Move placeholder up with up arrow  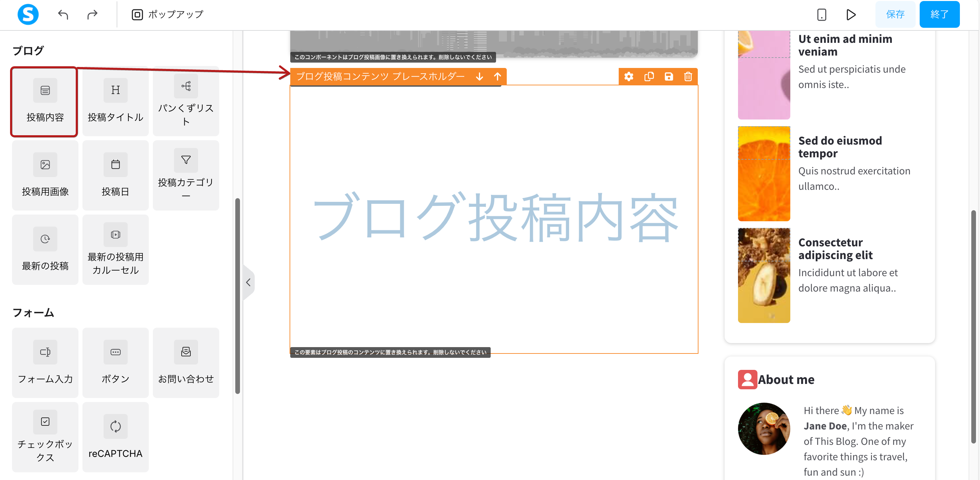coord(497,76)
